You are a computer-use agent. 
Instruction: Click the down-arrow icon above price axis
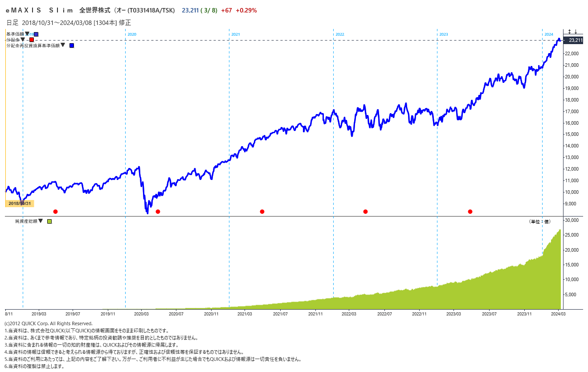(x=576, y=32)
